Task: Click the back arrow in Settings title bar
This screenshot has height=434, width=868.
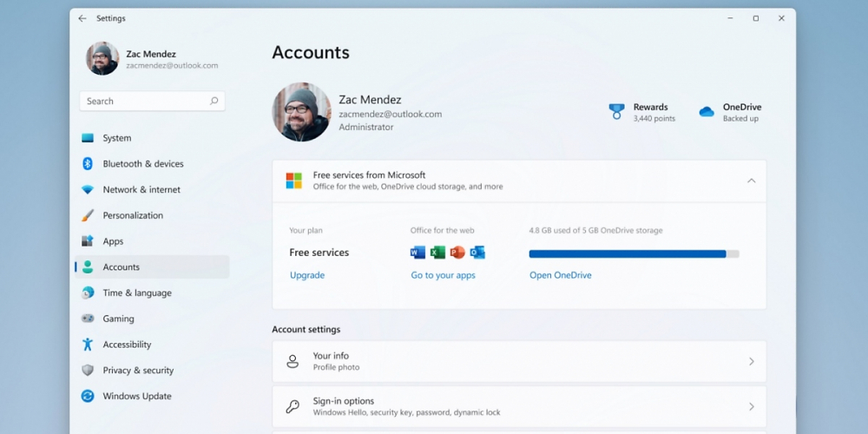Action: [x=82, y=18]
